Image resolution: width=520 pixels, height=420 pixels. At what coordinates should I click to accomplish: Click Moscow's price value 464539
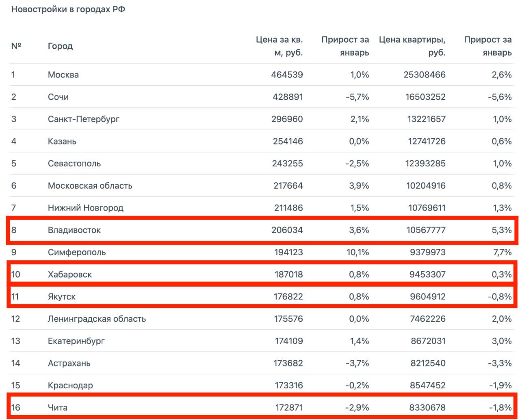[x=287, y=75]
